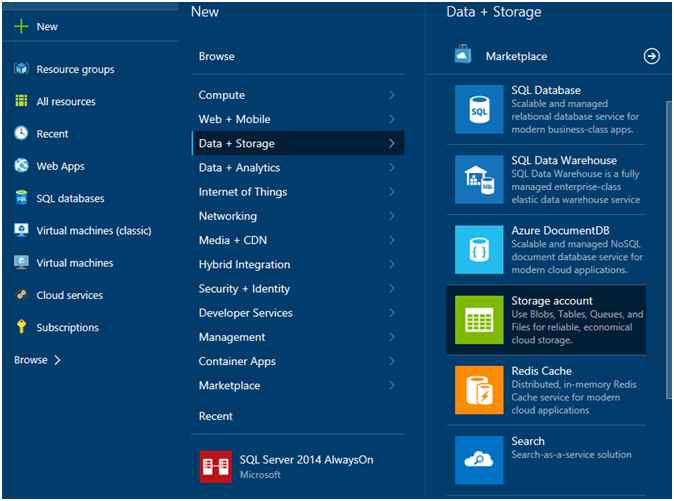Select Data + Storage category label
This screenshot has width=674, height=501.
[236, 144]
